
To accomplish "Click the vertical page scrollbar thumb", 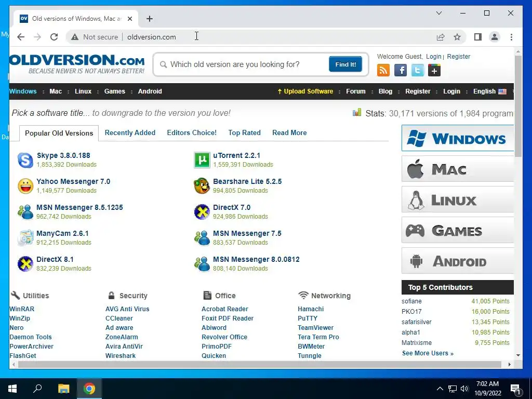I will (x=518, y=106).
